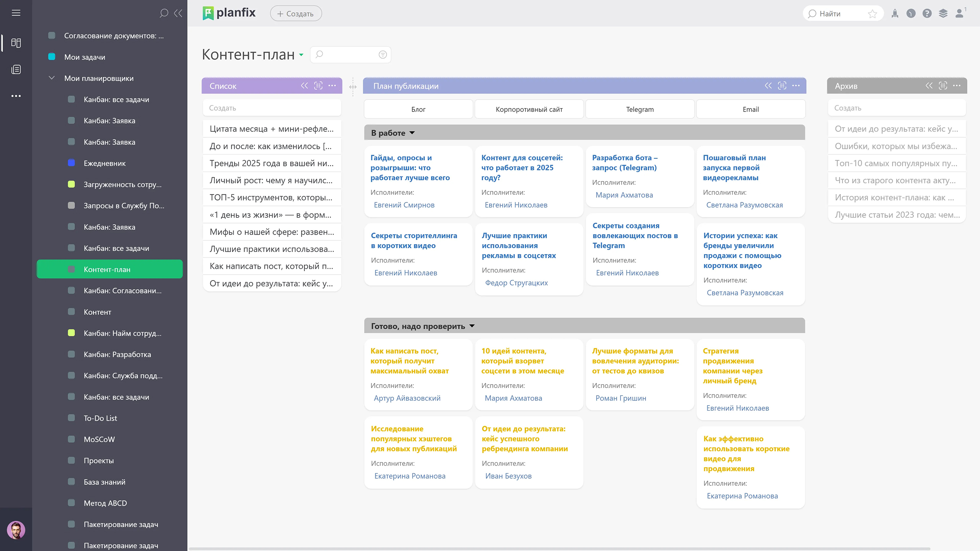Collapse the Готово, надо проверить group
980x551 pixels.
coord(472,326)
